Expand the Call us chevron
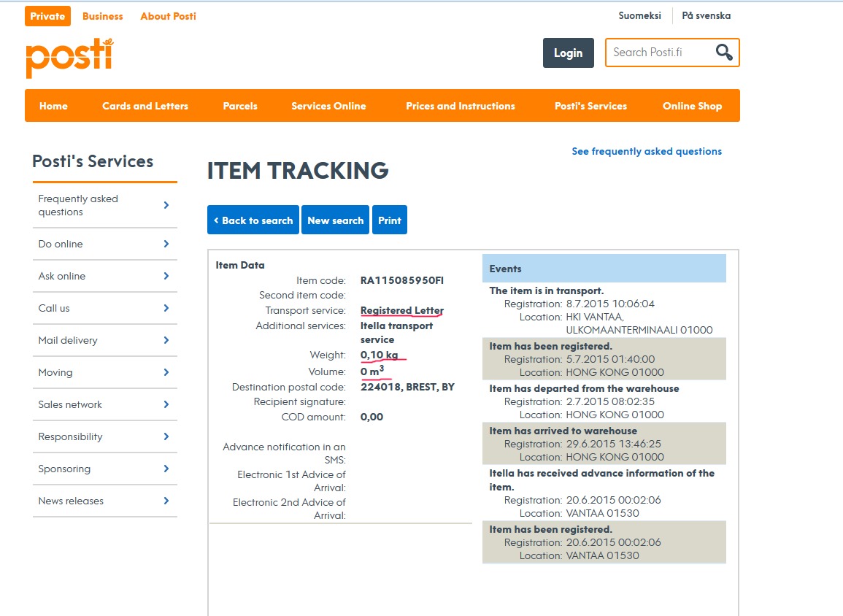 click(x=166, y=308)
